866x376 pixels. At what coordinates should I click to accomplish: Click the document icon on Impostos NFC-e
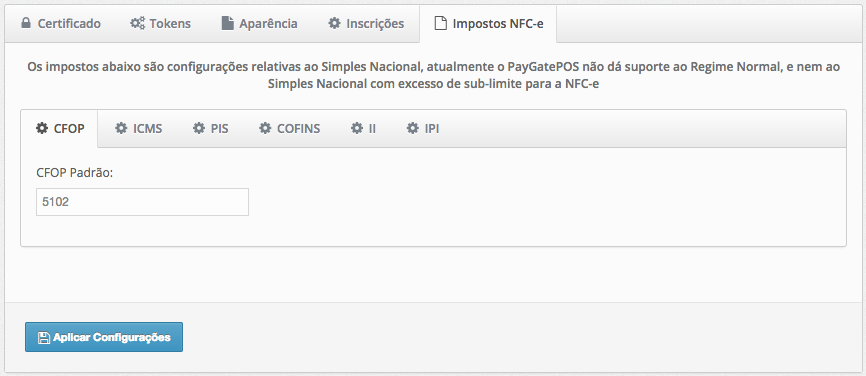pyautogui.click(x=440, y=23)
